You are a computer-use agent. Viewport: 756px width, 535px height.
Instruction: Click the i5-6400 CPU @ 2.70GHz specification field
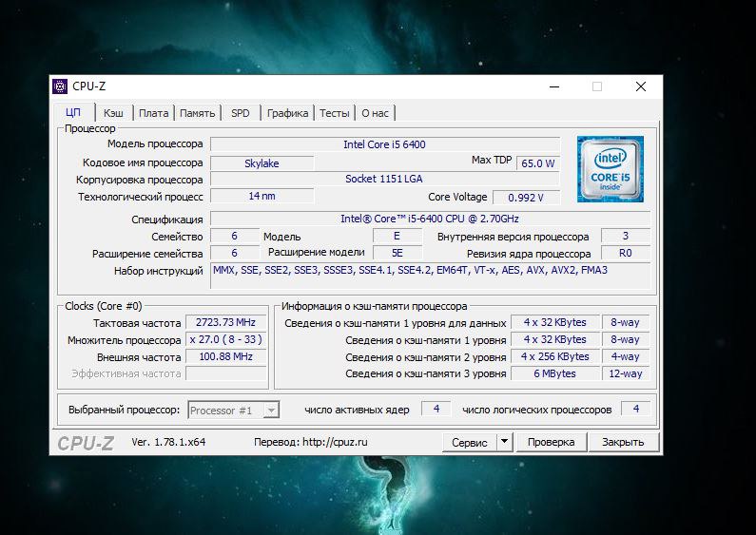click(430, 219)
